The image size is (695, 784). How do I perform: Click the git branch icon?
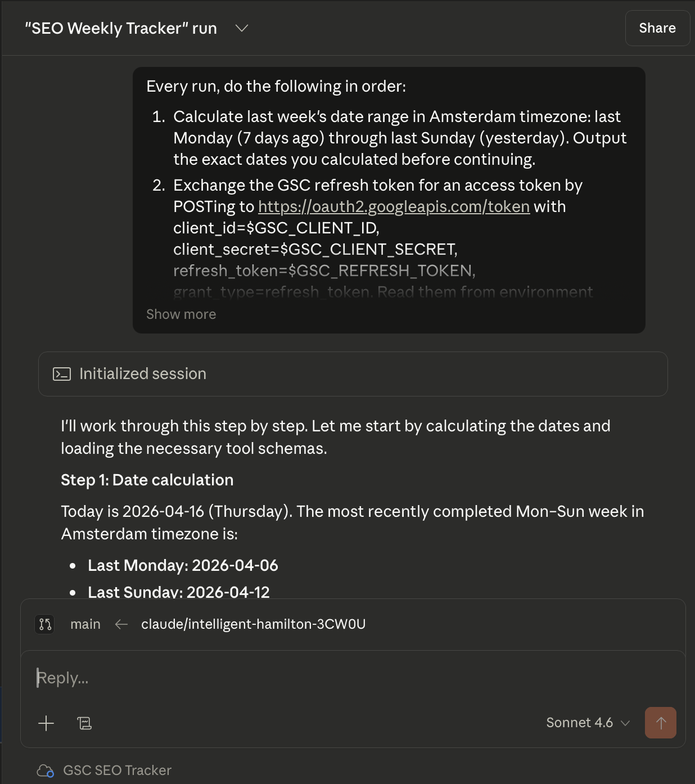click(x=45, y=624)
